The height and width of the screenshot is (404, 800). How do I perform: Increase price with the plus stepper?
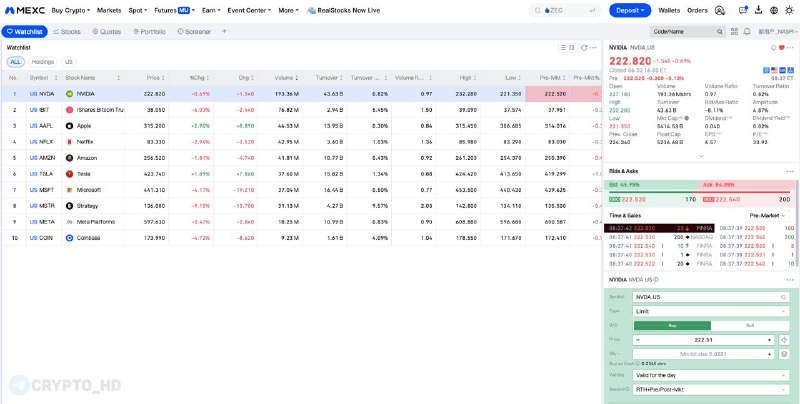770,340
